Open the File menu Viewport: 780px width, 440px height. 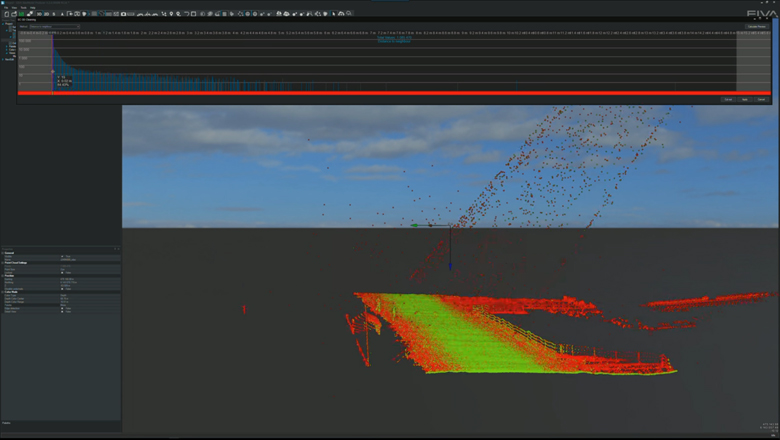6,7
